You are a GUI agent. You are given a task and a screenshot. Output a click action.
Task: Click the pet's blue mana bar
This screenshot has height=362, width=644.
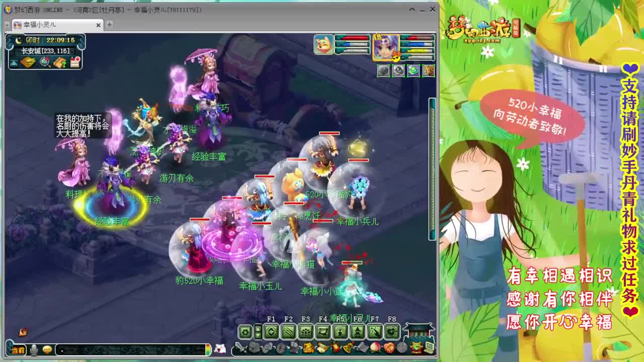pyautogui.click(x=352, y=44)
